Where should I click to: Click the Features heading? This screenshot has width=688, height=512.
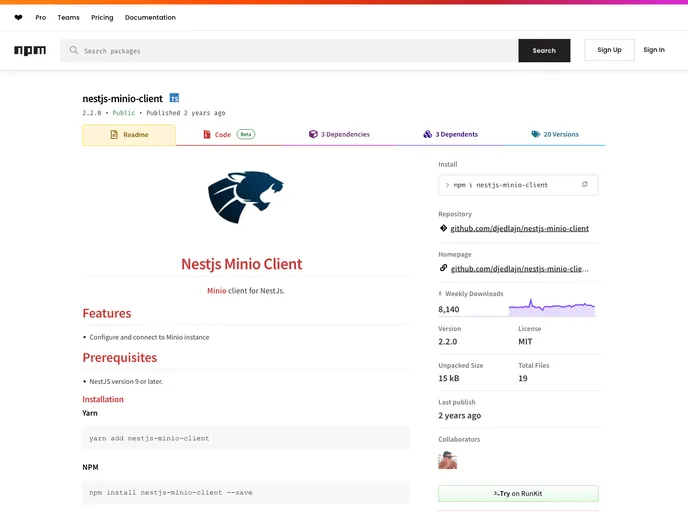[107, 313]
